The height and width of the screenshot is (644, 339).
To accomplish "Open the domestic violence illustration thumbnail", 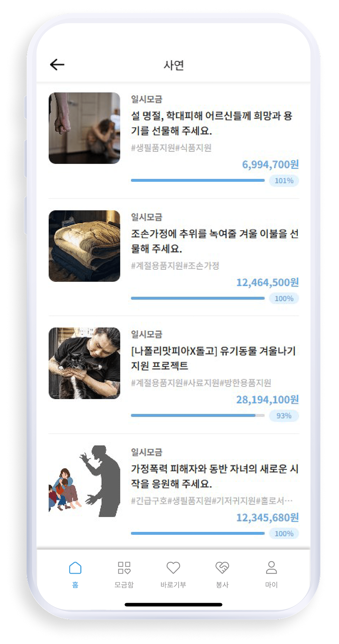I will (84, 481).
